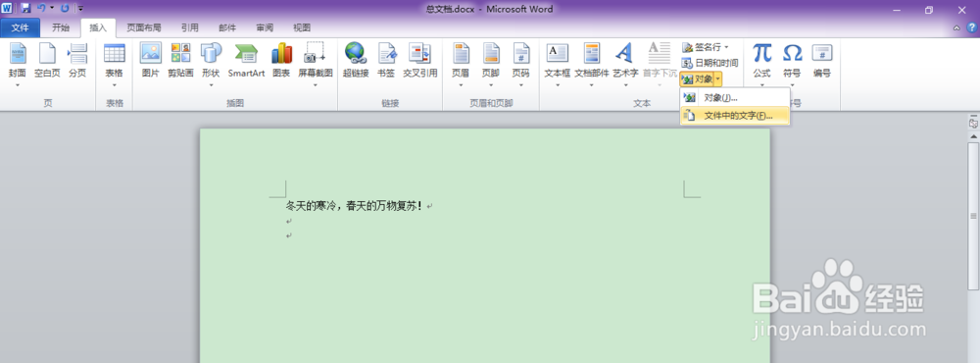Expand the arrow below Cover Page (封面)

pyautogui.click(x=18, y=84)
